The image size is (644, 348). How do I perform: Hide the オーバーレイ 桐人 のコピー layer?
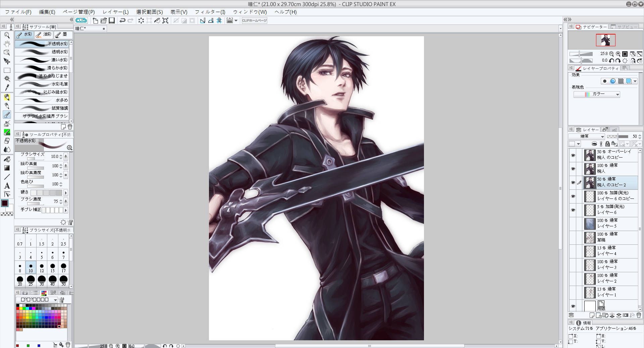[x=573, y=155]
